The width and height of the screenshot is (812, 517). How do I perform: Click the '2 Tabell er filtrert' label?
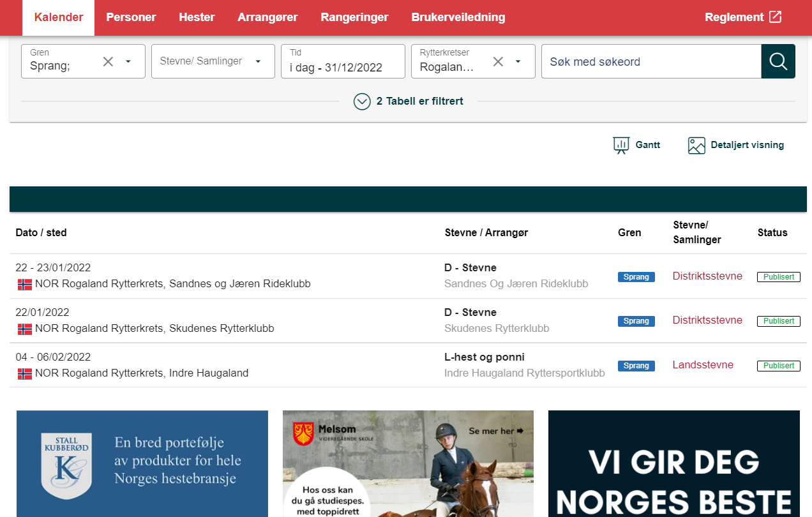click(x=420, y=101)
